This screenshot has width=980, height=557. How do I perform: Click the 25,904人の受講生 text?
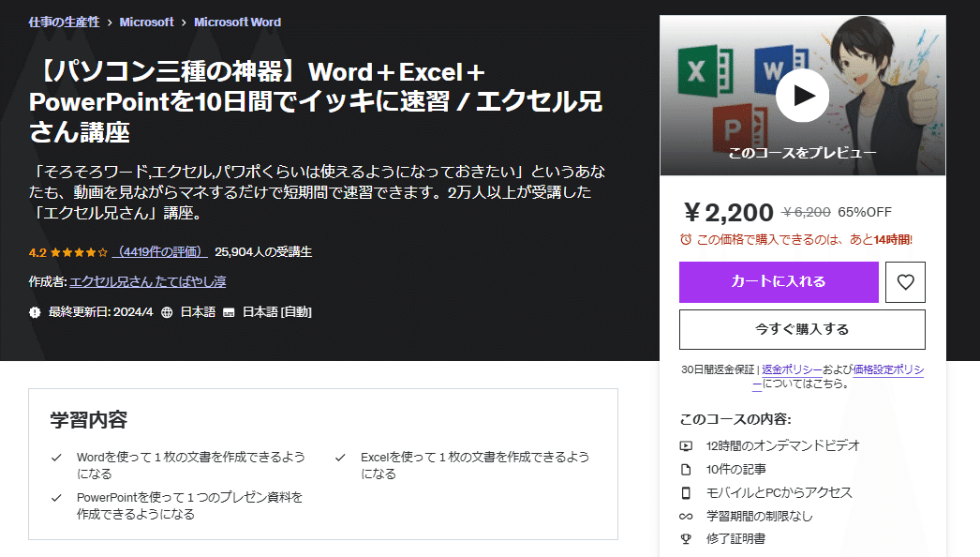[263, 252]
